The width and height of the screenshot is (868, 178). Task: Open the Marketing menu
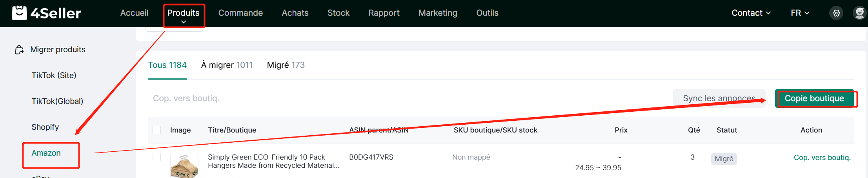click(438, 13)
